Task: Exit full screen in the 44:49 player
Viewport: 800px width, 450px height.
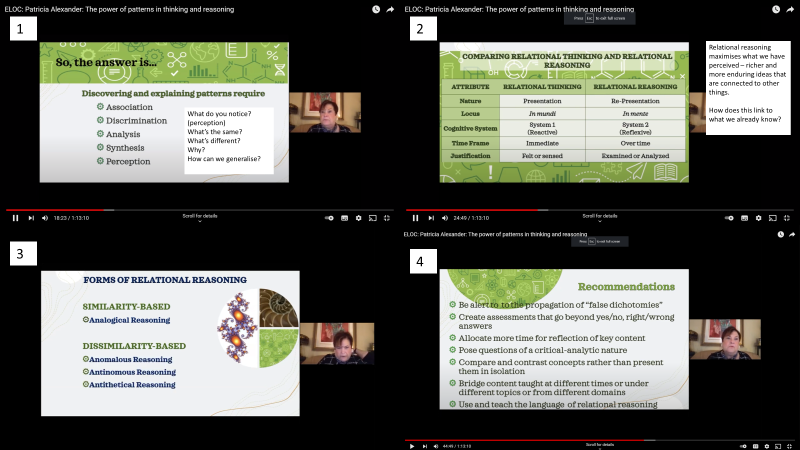Action: point(789,446)
